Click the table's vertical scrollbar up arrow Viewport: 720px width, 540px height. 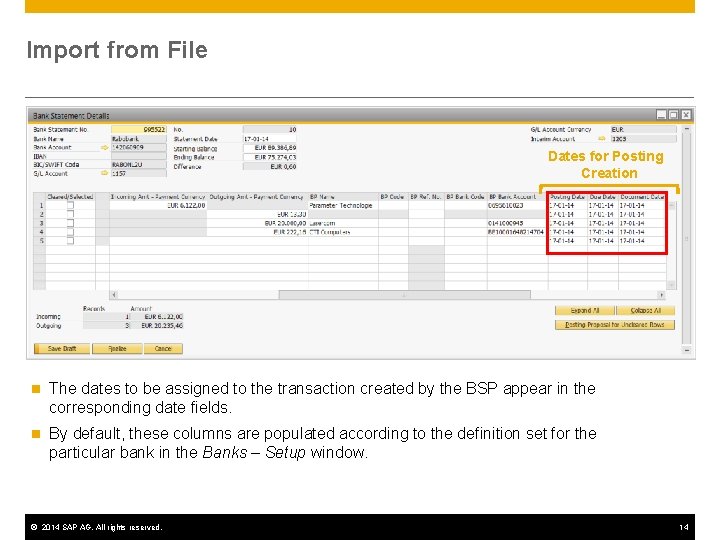coord(671,205)
